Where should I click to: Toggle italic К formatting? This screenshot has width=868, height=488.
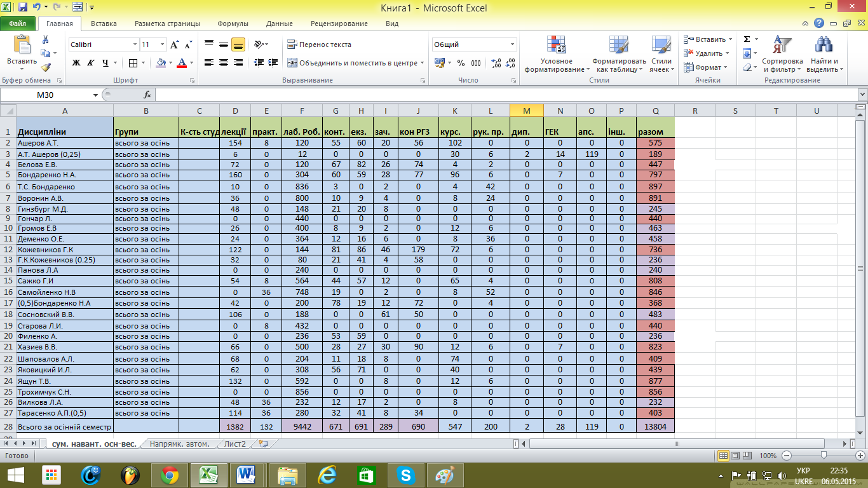[x=90, y=63]
